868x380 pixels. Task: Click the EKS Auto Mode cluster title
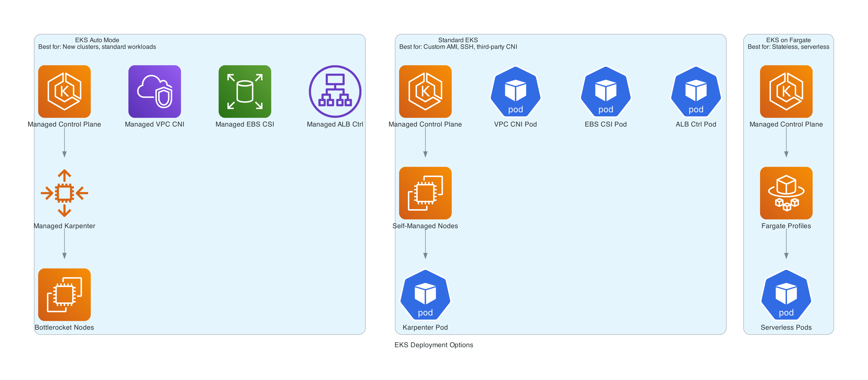[x=97, y=40]
